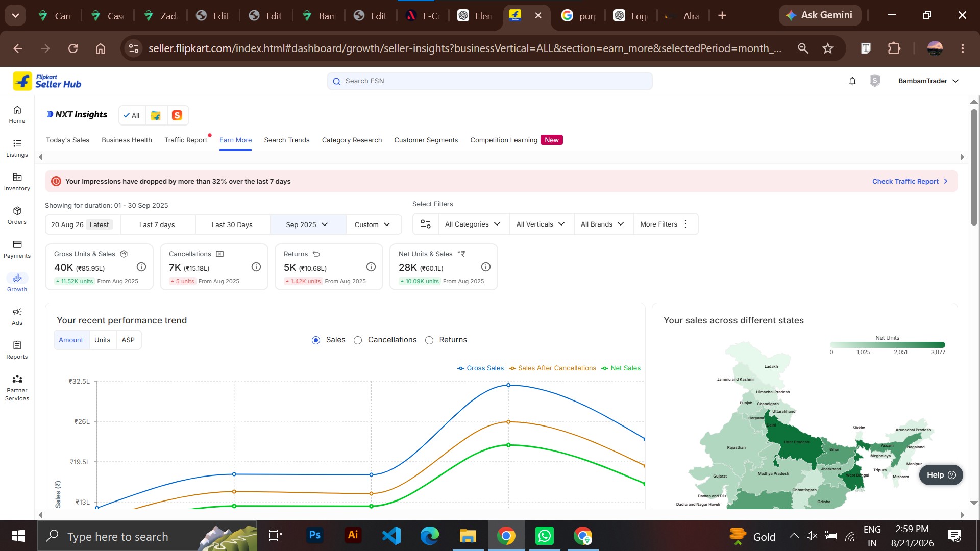The width and height of the screenshot is (980, 551).
Task: Toggle the All marketplaces checkbox
Action: click(x=132, y=115)
